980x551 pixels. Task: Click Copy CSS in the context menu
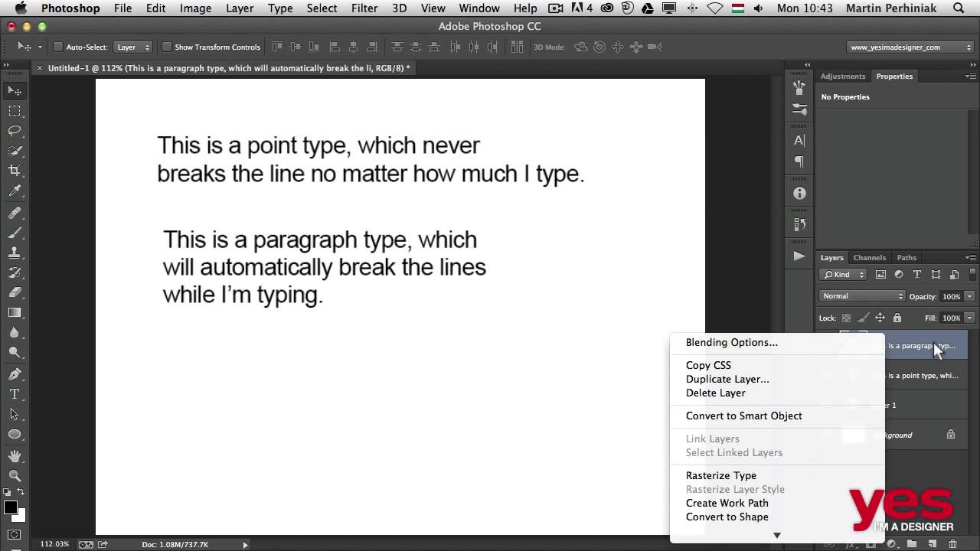(x=708, y=365)
